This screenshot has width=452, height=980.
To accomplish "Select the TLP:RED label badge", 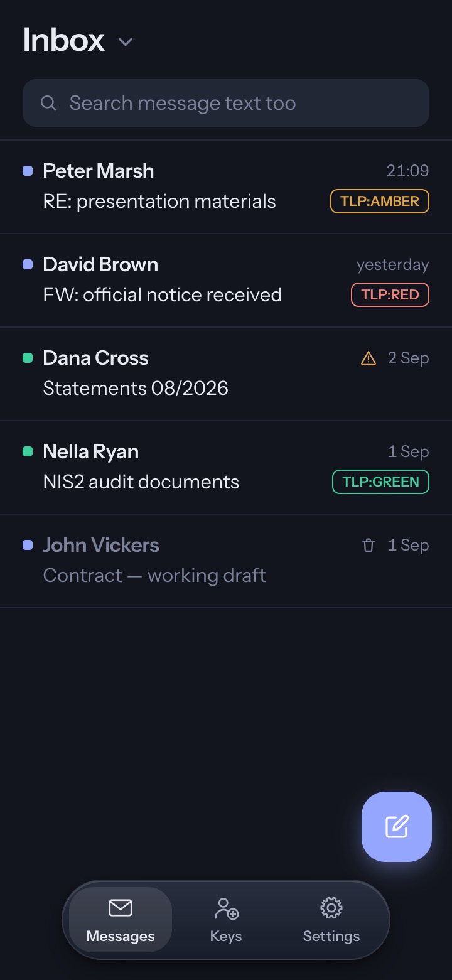I will tap(390, 295).
